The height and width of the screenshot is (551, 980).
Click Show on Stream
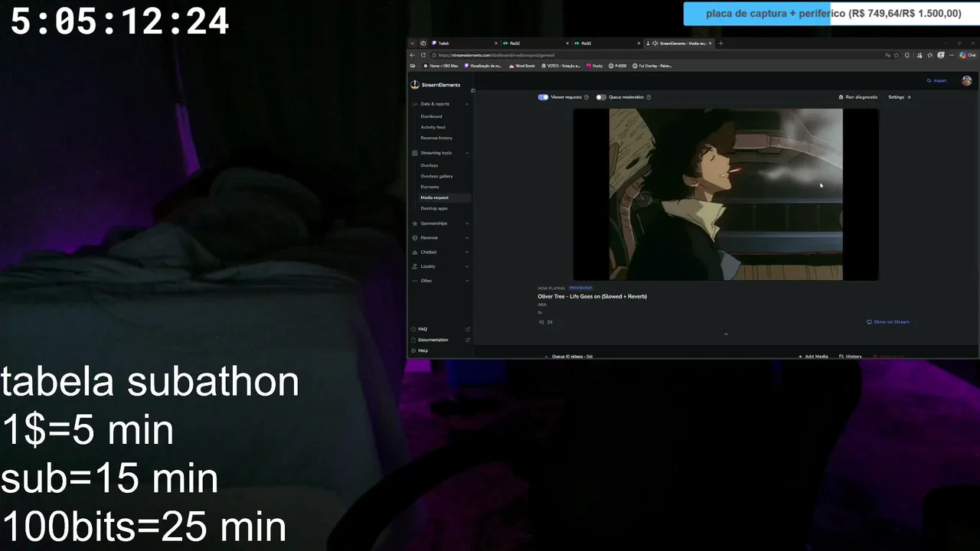tap(888, 322)
